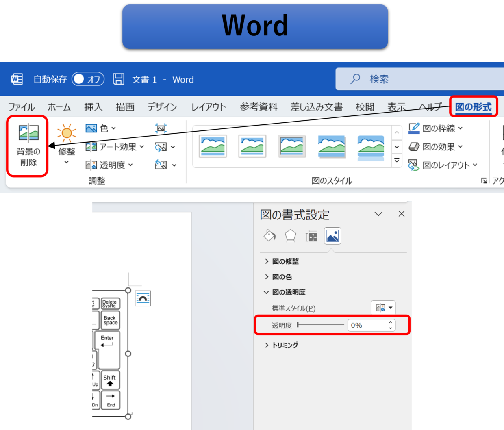Close the 図の書式設定 pane
This screenshot has width=504, height=430.
pos(402,214)
